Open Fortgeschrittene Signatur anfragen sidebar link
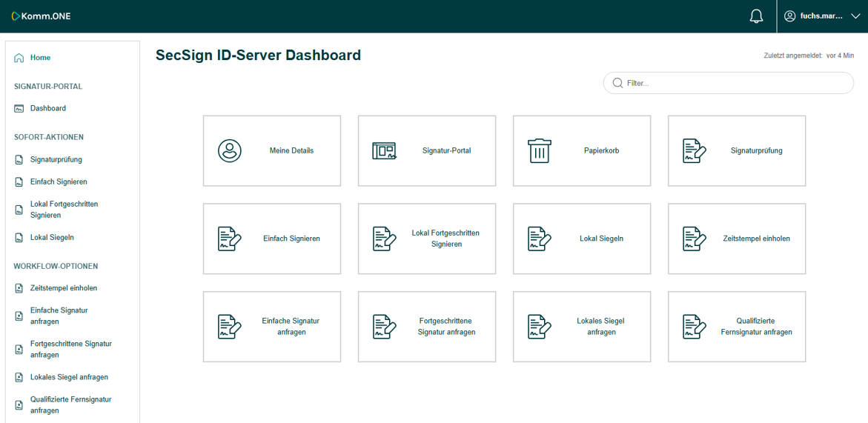 point(71,350)
